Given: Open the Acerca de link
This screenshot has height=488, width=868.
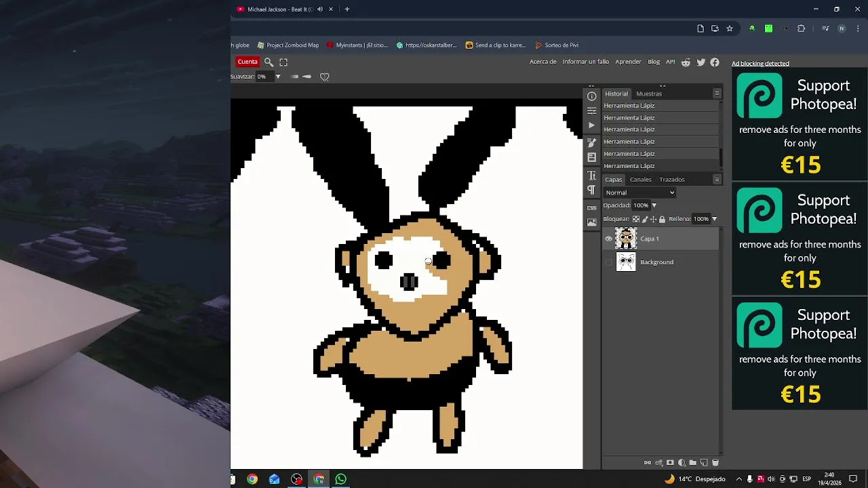Looking at the screenshot, I should coord(543,62).
